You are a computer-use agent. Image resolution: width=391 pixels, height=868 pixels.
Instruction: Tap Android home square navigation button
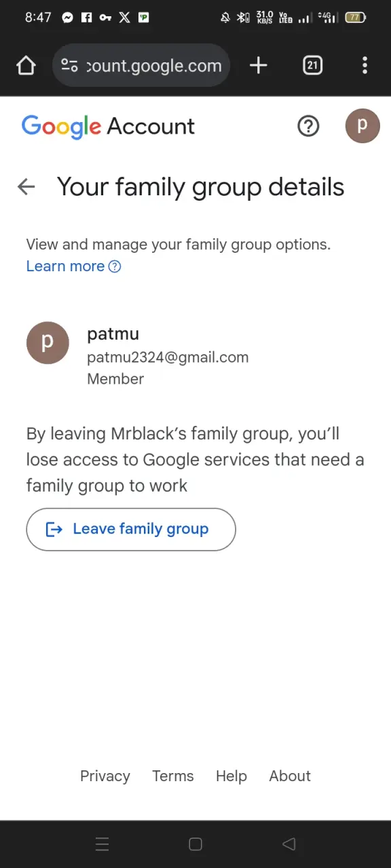(195, 844)
